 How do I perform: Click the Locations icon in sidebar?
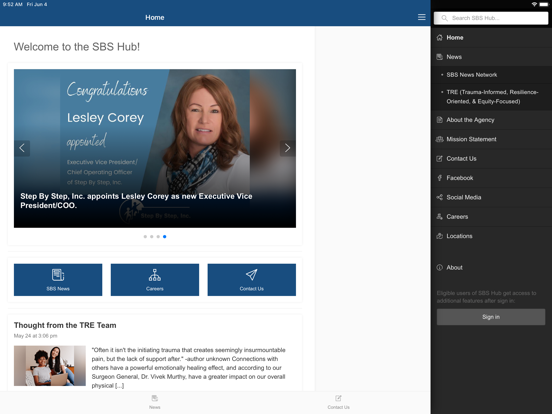click(439, 236)
